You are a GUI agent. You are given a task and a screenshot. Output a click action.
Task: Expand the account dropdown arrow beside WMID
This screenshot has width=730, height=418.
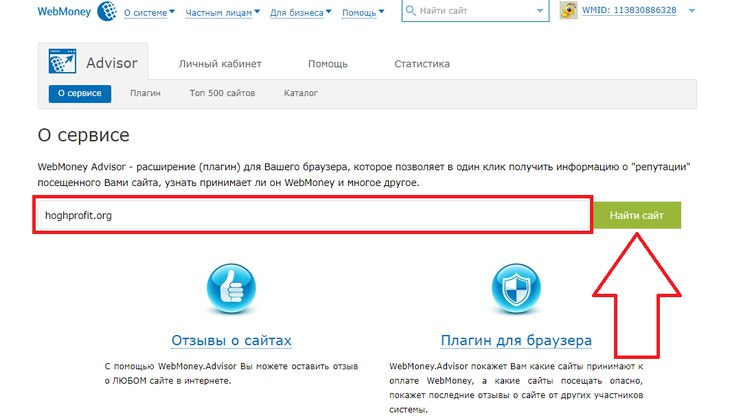[x=692, y=10]
